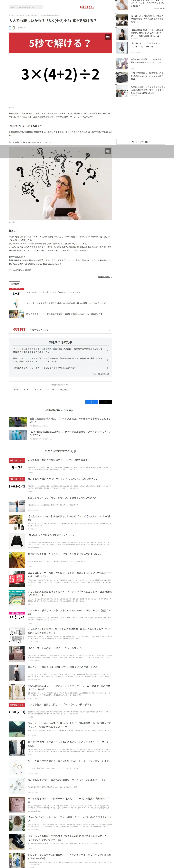Image resolution: width=174 pixels, height=868 pixels.
Task: Click the andGIRL logo beside の記事をもっとみる
Action: tap(20, 330)
